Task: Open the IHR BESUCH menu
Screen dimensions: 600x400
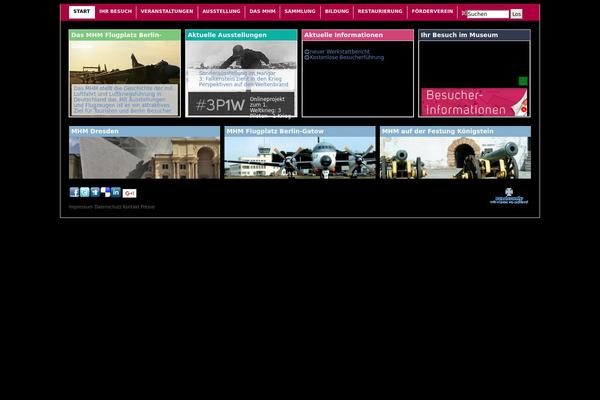Action: pyautogui.click(x=116, y=11)
